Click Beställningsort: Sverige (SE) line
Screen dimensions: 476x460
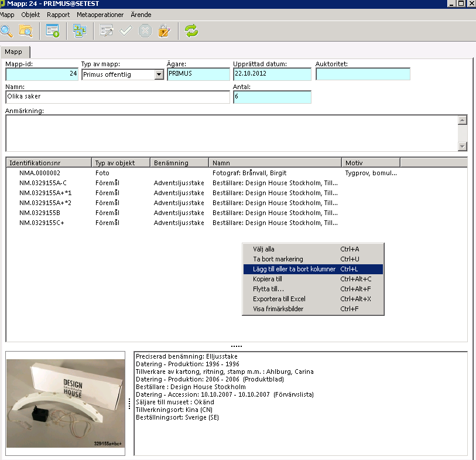point(177,417)
